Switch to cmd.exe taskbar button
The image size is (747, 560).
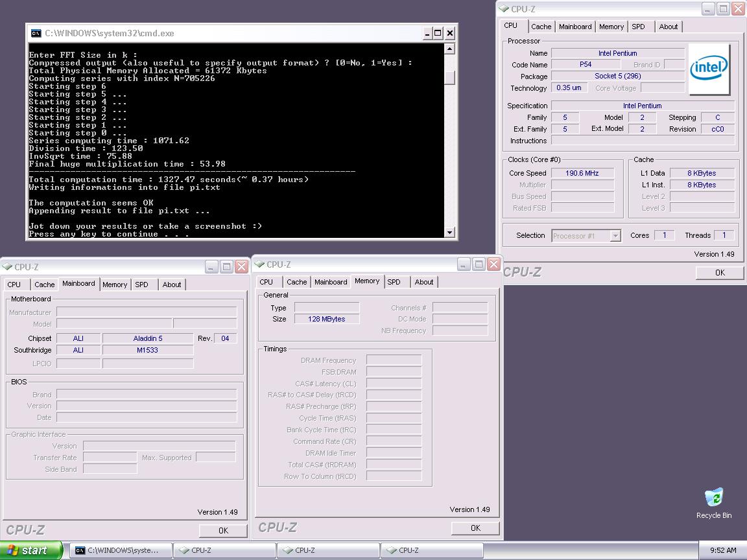coord(121,550)
